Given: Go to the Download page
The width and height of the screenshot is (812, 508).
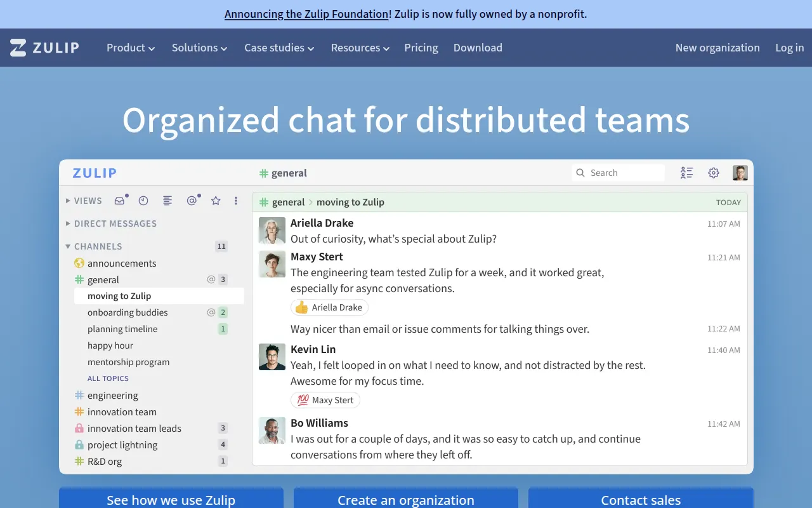Looking at the screenshot, I should coord(478,48).
